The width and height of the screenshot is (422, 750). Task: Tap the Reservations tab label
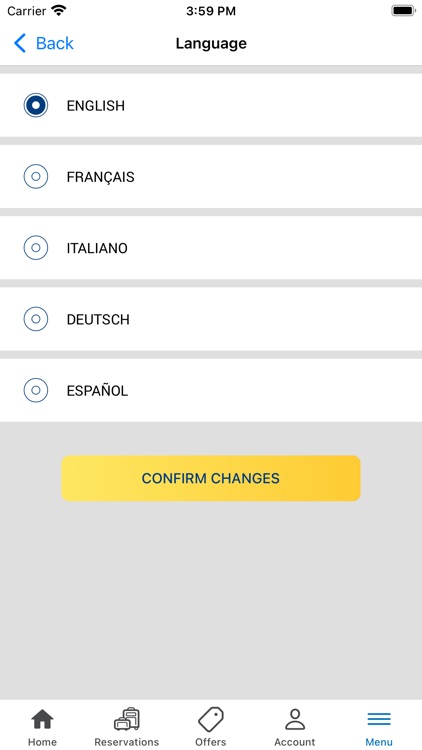pos(127,742)
